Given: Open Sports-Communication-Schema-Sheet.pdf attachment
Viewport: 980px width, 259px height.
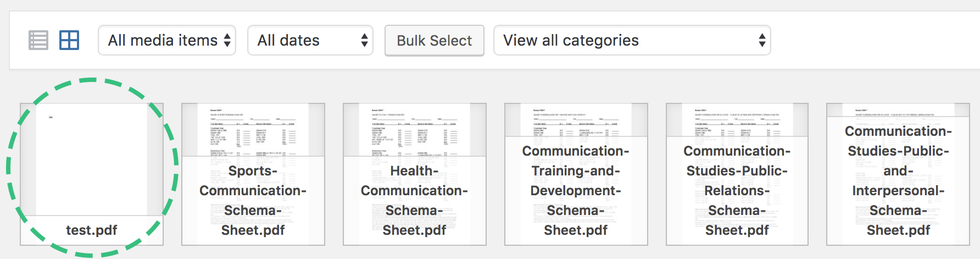Looking at the screenshot, I should [x=253, y=174].
